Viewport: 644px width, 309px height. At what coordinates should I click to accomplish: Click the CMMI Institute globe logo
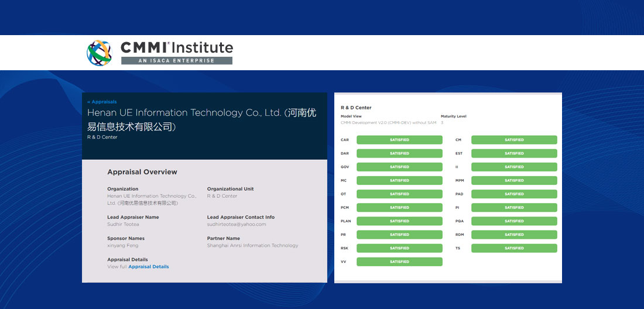100,53
